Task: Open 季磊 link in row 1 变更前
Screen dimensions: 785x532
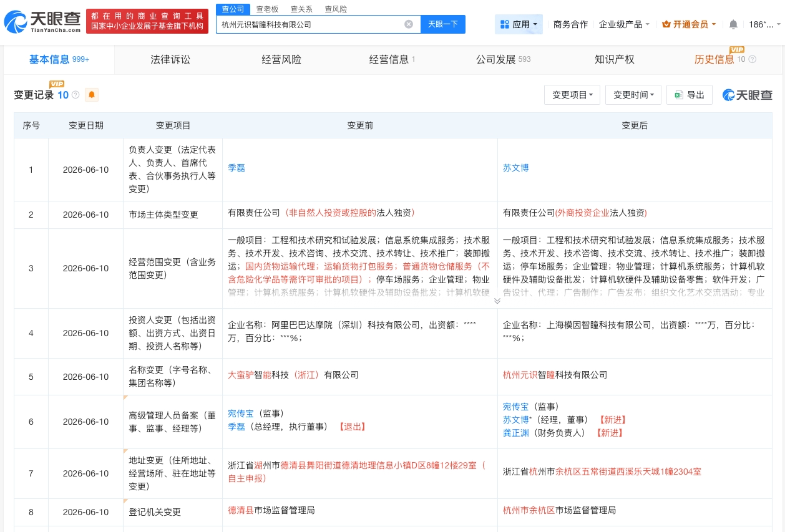Action: (236, 168)
